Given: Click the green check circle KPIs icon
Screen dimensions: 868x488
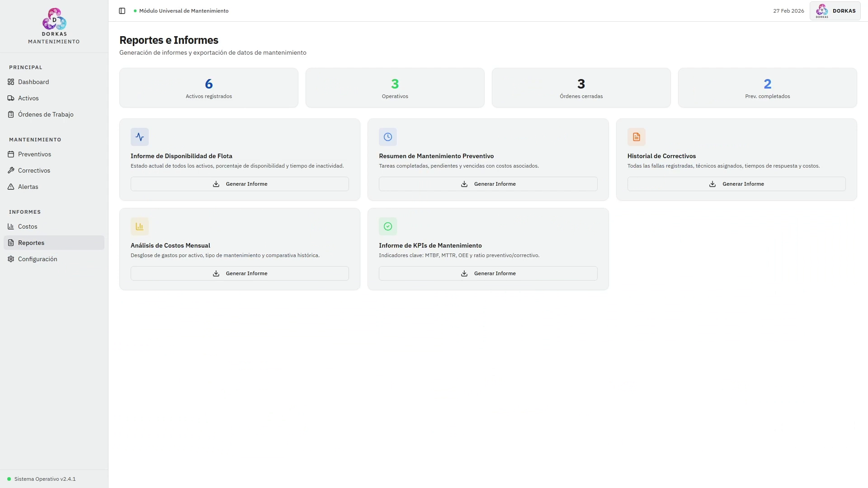Looking at the screenshot, I should coord(388,226).
